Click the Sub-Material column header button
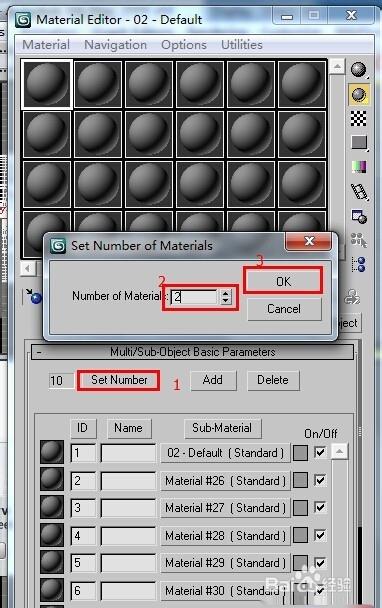 coord(222,428)
